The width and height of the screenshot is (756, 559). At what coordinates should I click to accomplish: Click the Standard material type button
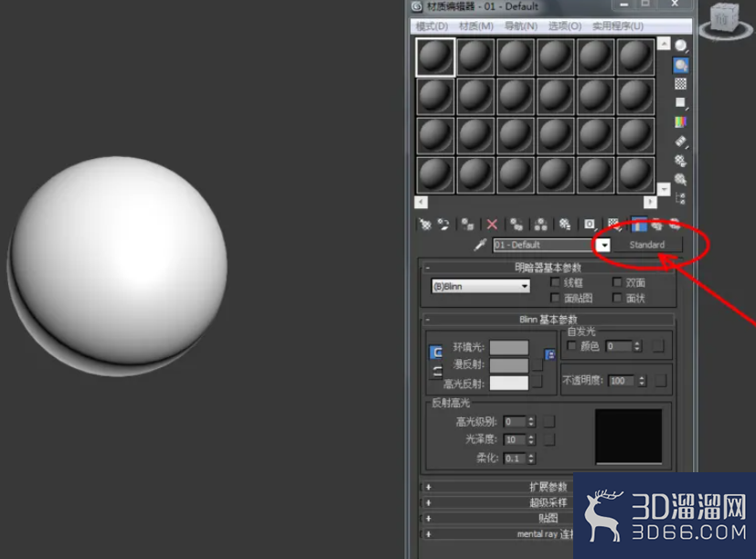click(x=647, y=245)
